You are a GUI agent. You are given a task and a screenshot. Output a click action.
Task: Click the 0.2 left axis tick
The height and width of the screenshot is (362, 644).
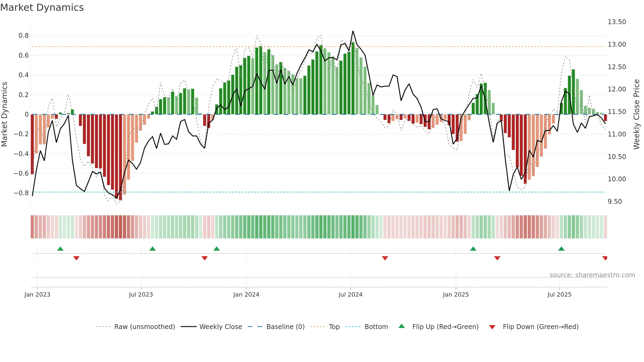point(24,95)
